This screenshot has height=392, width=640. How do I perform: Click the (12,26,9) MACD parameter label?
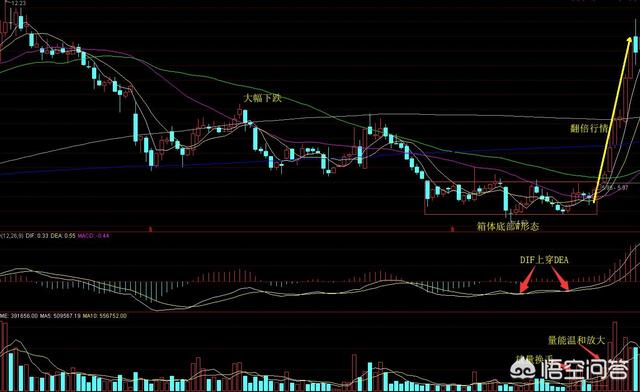pyautogui.click(x=12, y=236)
